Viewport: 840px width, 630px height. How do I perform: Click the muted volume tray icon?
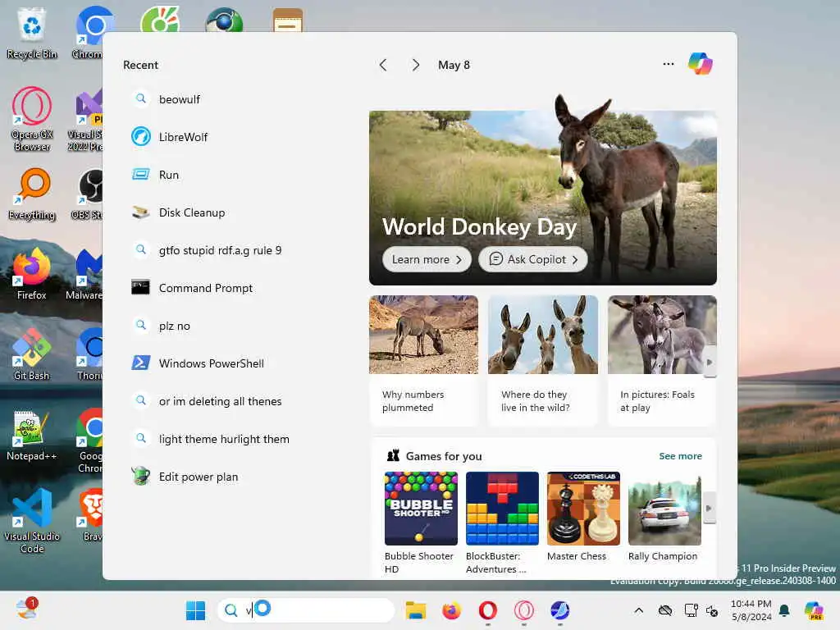tap(712, 610)
